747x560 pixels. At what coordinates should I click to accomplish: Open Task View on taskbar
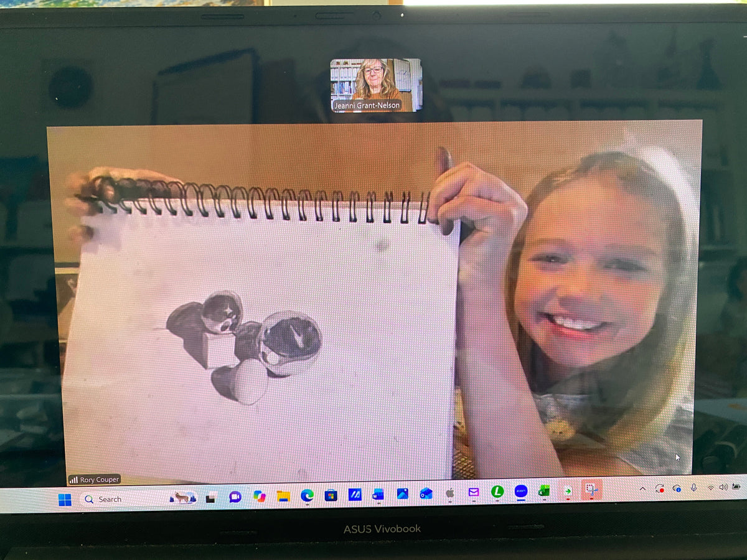(212, 497)
